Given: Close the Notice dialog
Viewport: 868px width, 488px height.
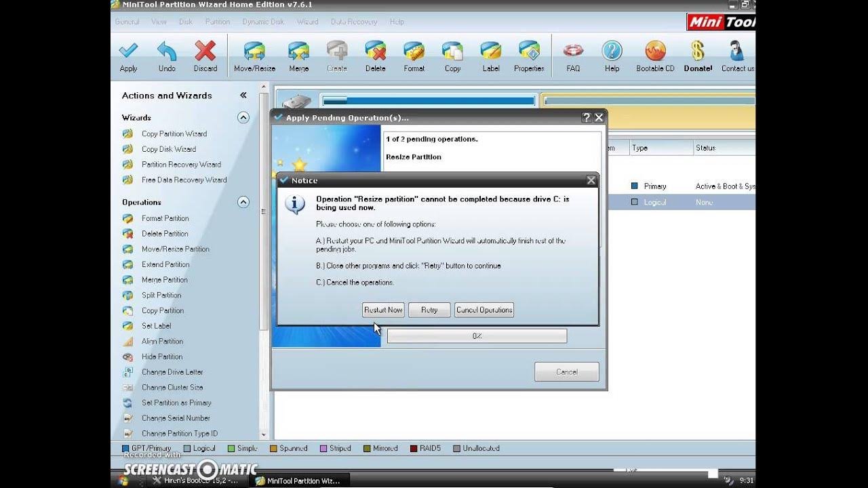Looking at the screenshot, I should click(x=591, y=180).
